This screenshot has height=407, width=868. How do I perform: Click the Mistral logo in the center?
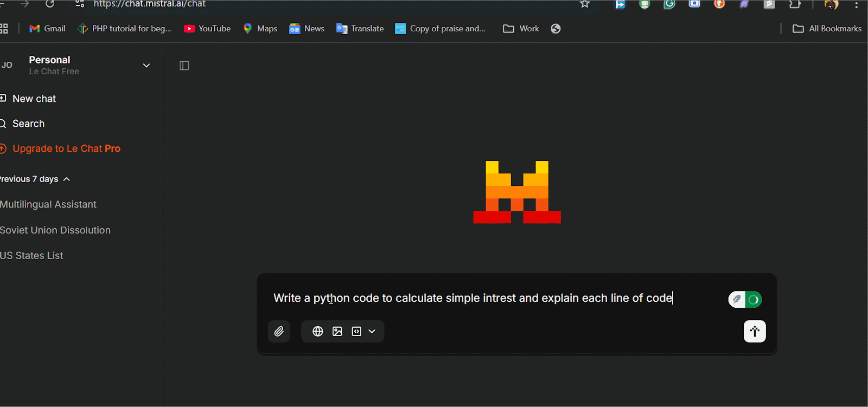517,192
